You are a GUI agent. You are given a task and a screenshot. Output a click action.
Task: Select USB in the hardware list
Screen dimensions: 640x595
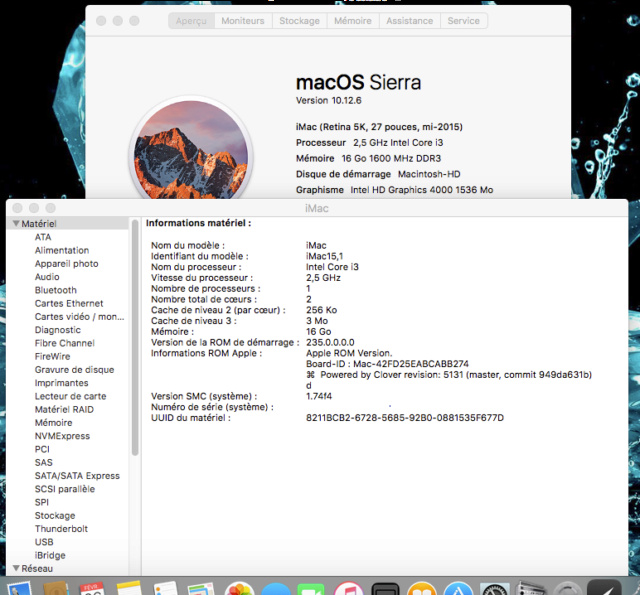(x=44, y=542)
